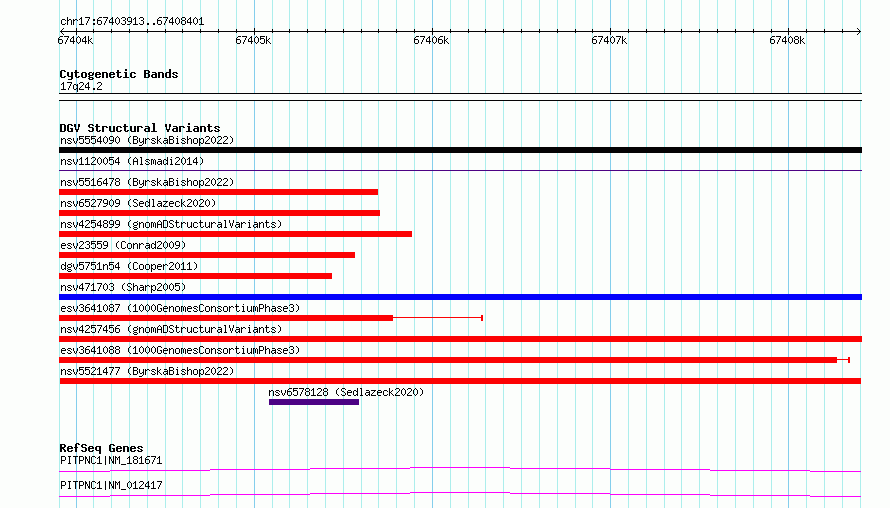This screenshot has width=890, height=508.
Task: Click the red bar under nsv6527909
Action: (x=220, y=213)
